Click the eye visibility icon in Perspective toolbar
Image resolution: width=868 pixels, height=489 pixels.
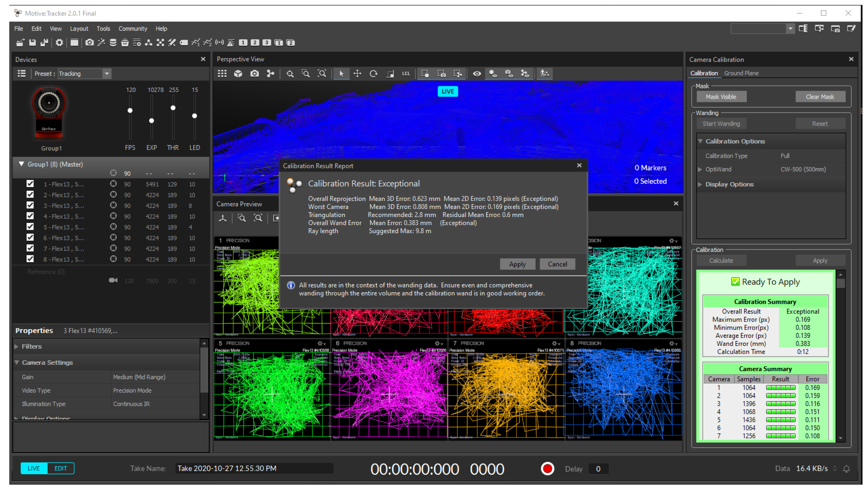pos(476,74)
